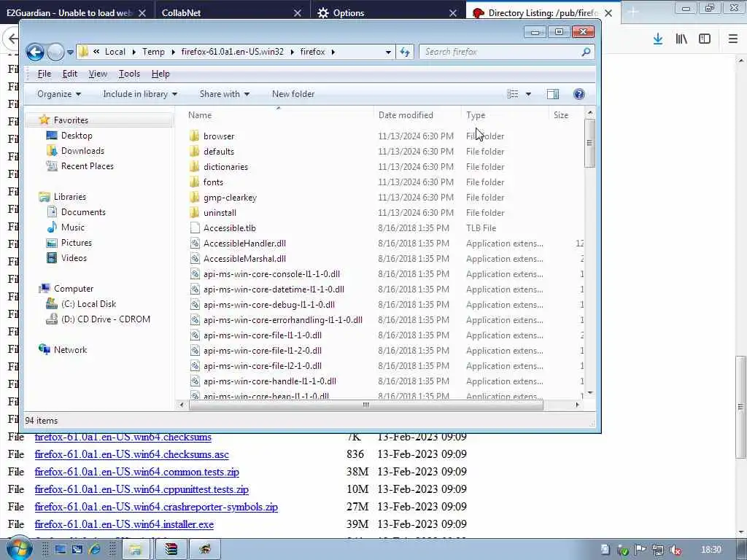Select AccessibleMarshal.dll file

coord(244,259)
